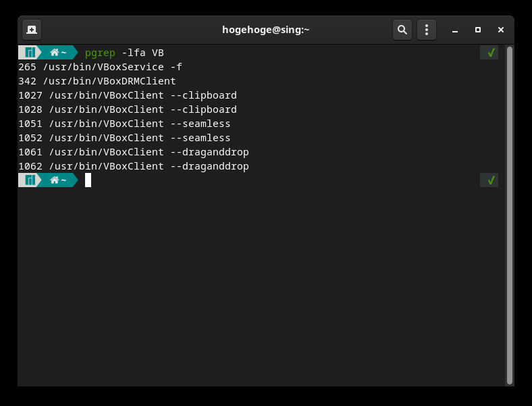Open the three-dot terminal menu
Image resolution: width=532 pixels, height=406 pixels.
[x=427, y=30]
